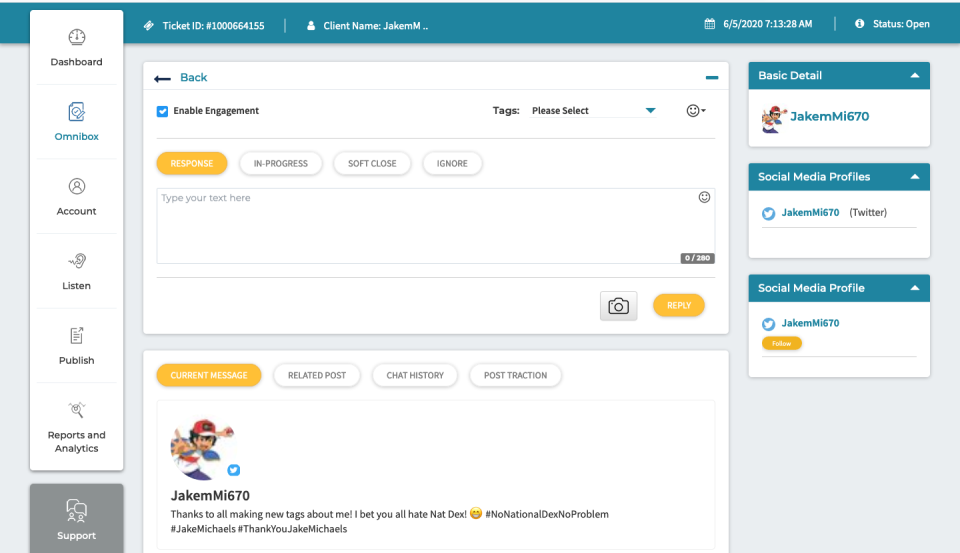960x553 pixels.
Task: Click the 0 / 280 character counter
Action: coord(697,258)
